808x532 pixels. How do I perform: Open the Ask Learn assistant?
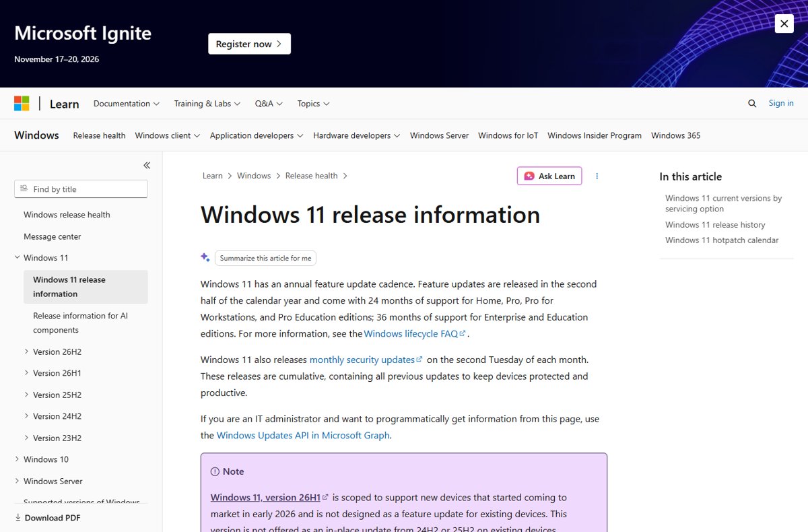[549, 176]
